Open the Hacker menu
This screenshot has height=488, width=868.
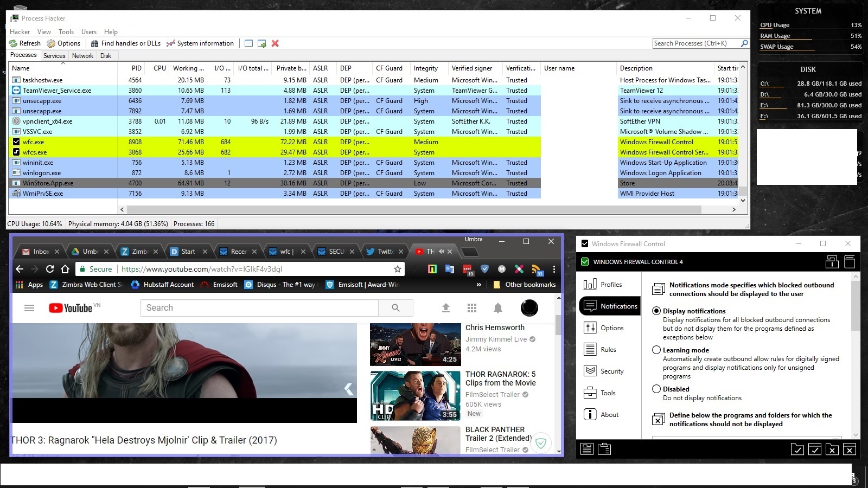(20, 32)
